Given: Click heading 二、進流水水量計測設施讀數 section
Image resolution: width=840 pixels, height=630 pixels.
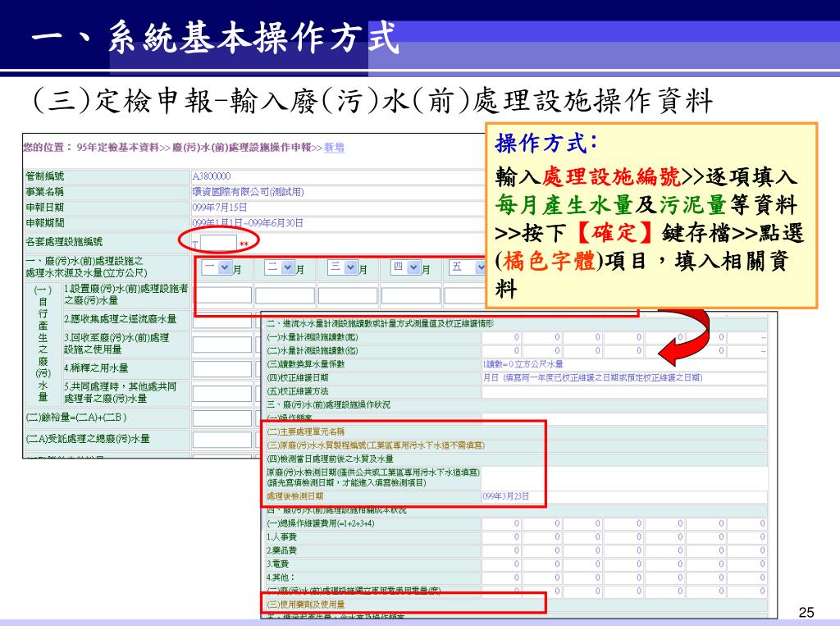Looking at the screenshot, I should click(380, 323).
